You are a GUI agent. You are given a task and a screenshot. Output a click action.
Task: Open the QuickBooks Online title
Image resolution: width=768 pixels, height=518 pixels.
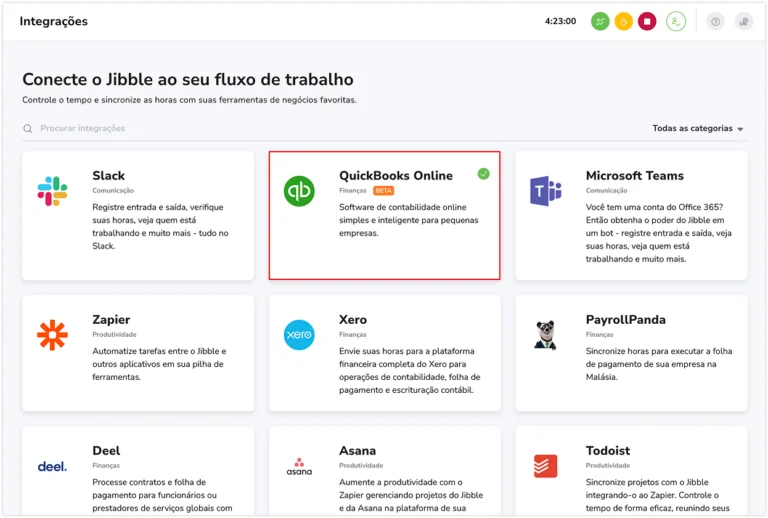(396, 175)
